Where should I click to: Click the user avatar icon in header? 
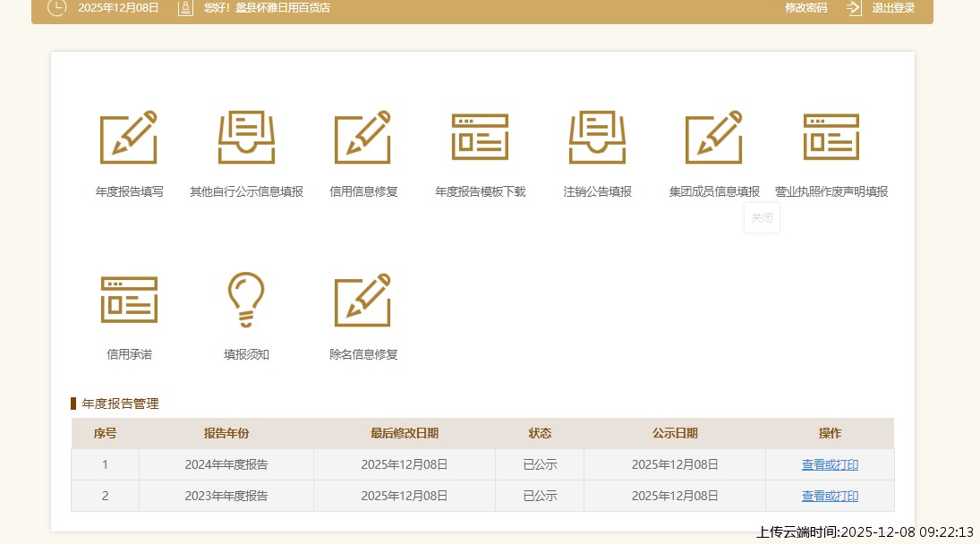[x=185, y=8]
